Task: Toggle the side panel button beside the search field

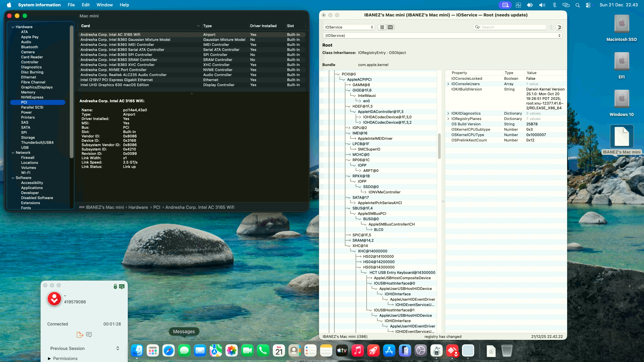Action: (559, 27)
